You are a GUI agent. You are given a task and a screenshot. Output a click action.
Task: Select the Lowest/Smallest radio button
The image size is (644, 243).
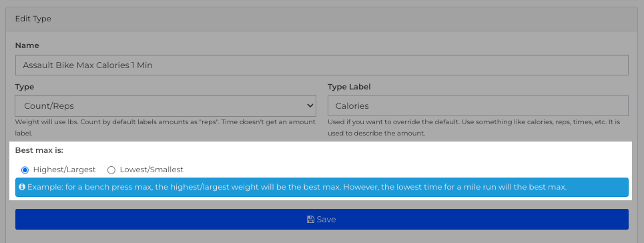tap(111, 170)
